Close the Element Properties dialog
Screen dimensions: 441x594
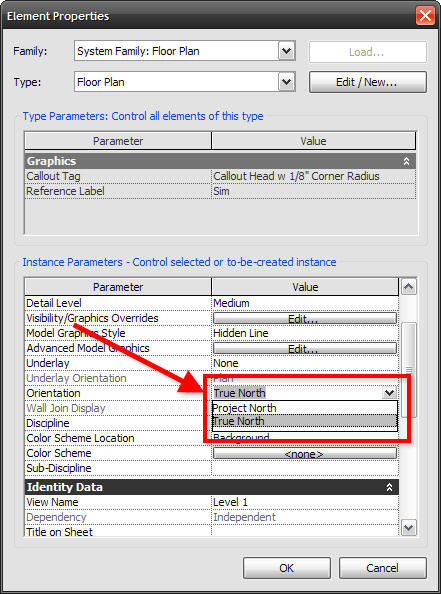tap(425, 16)
